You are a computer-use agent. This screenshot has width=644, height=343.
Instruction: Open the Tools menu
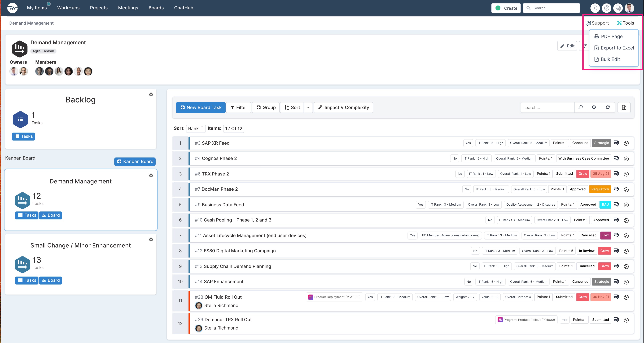tap(625, 23)
